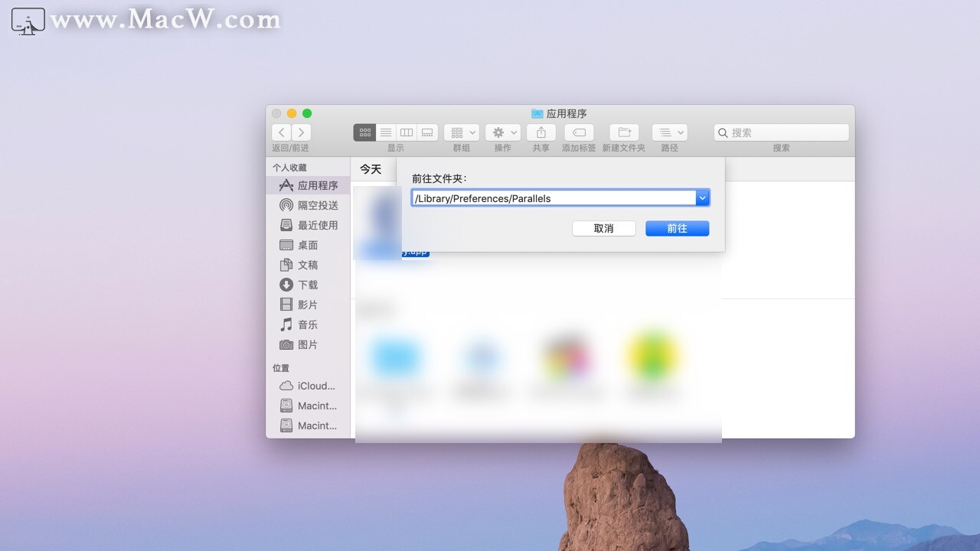
Task: Click the add tags (添加标签) icon
Action: [579, 132]
